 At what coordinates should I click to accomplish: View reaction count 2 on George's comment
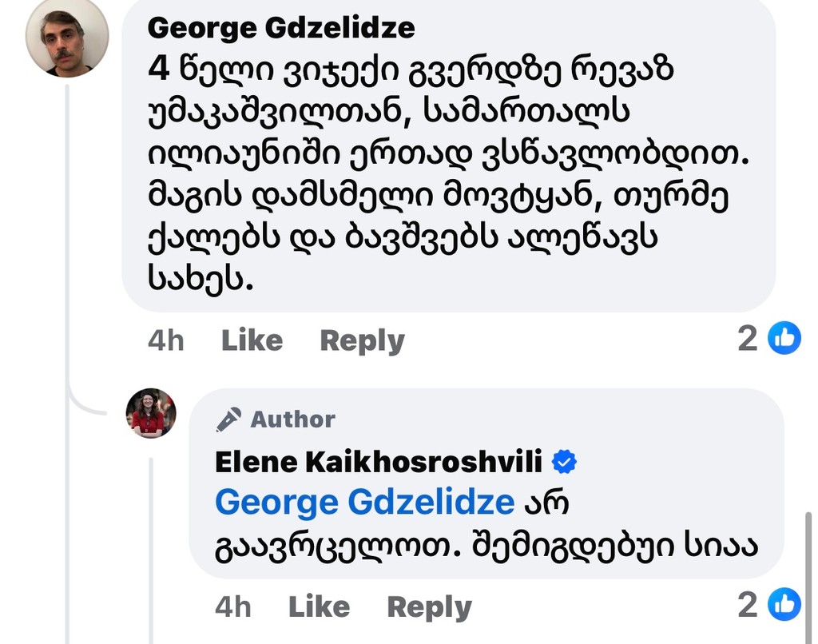point(747,339)
